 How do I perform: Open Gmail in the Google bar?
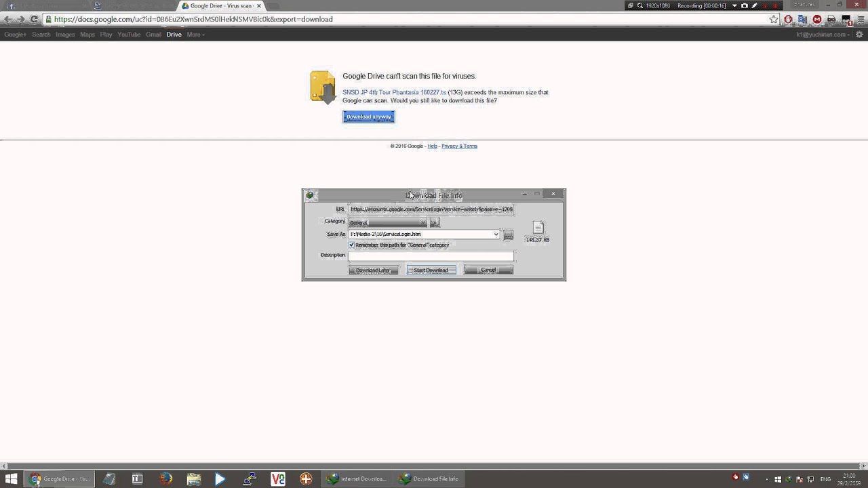(153, 35)
